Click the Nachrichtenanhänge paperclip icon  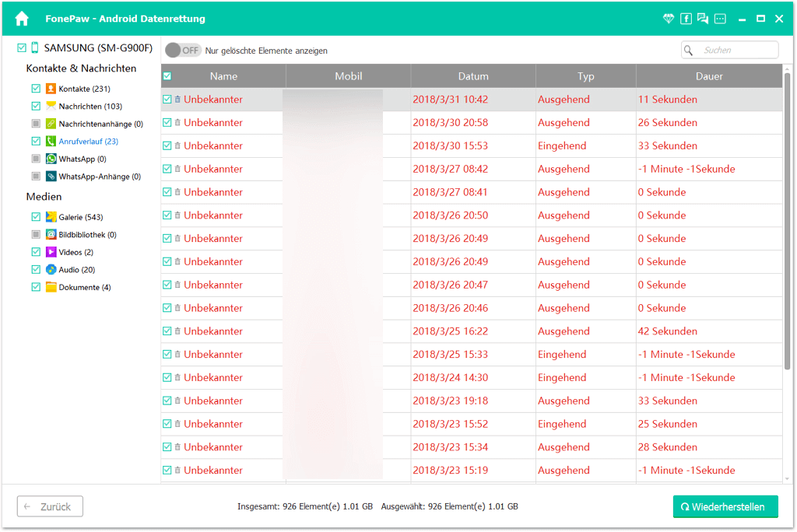51,124
